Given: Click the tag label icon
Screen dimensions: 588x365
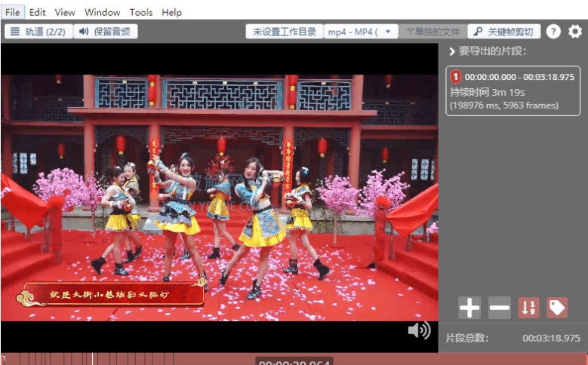Looking at the screenshot, I should click(557, 308).
